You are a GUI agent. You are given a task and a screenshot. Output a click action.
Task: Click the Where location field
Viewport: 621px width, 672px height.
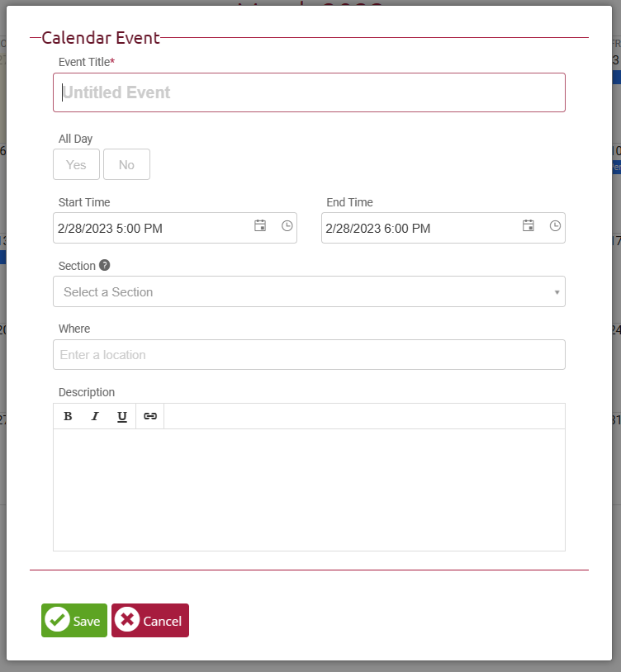[309, 355]
